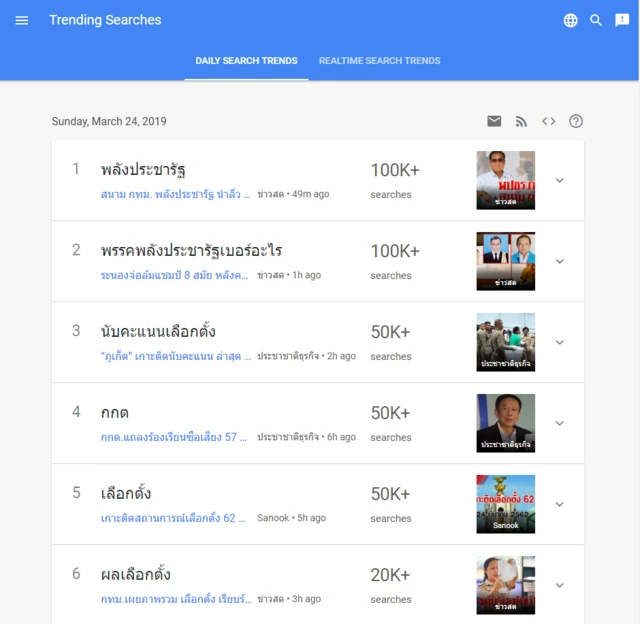Switch to Daily Search Trends tab
The height and width of the screenshot is (624, 640).
(x=246, y=61)
